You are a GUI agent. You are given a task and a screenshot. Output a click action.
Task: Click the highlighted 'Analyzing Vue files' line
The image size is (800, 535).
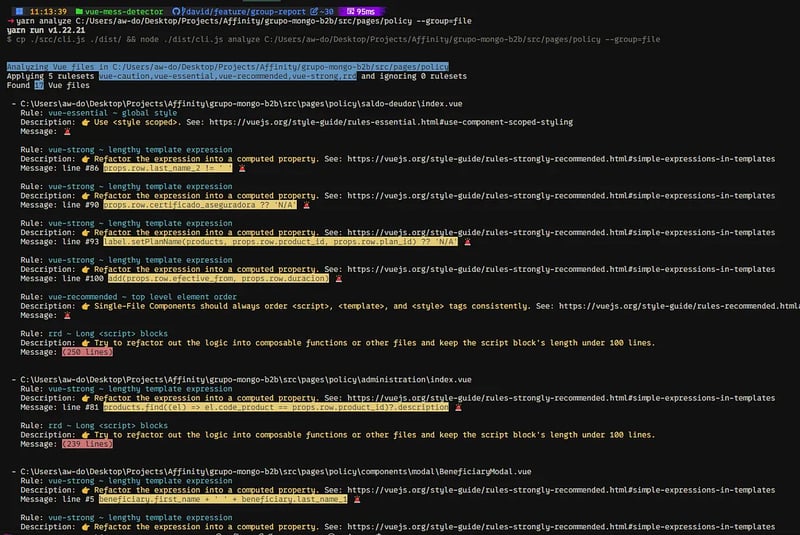(x=228, y=67)
